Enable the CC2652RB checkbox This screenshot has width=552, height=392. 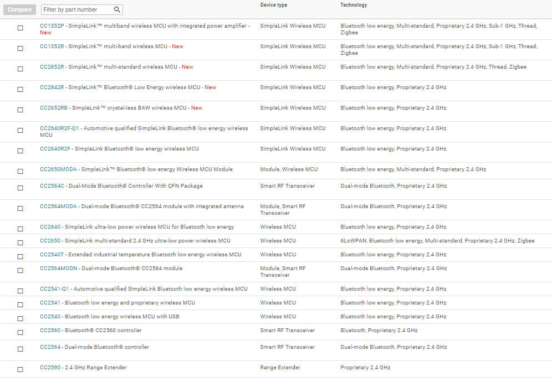pyautogui.click(x=21, y=110)
